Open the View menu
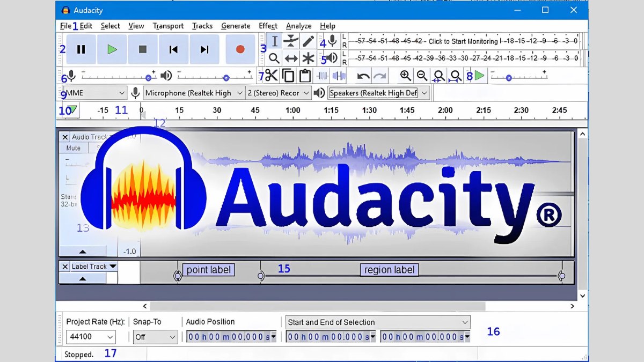The height and width of the screenshot is (362, 644). pyautogui.click(x=136, y=26)
